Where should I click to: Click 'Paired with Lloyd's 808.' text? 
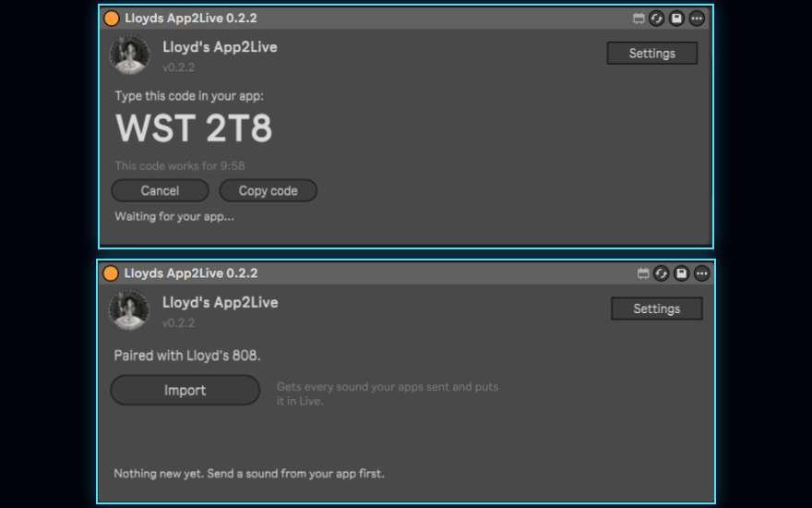click(x=187, y=356)
